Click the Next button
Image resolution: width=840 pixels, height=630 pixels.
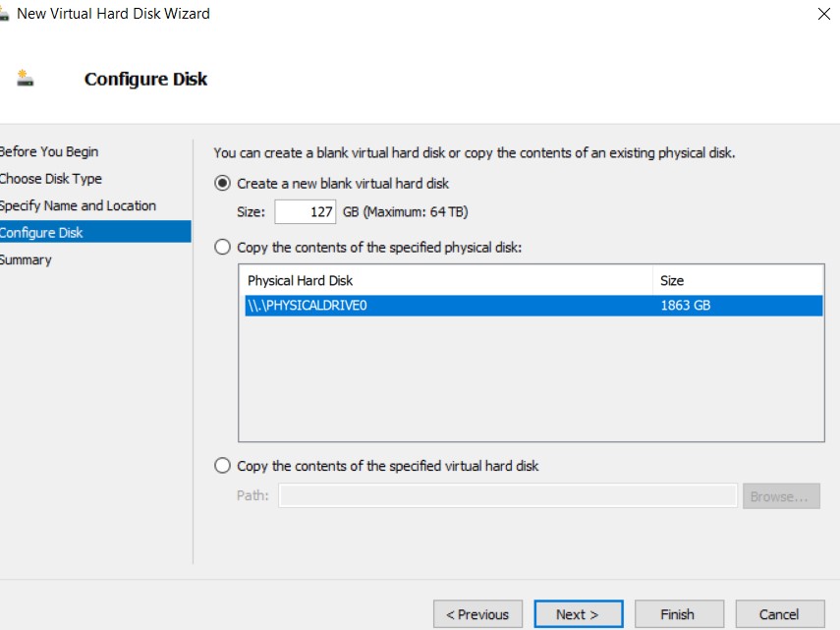pos(578,613)
